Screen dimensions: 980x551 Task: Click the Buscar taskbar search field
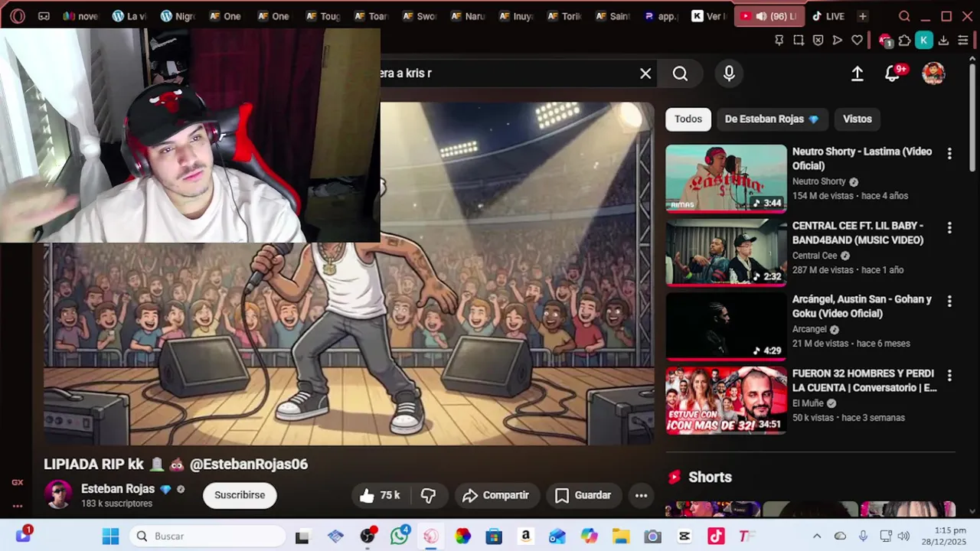pos(207,536)
